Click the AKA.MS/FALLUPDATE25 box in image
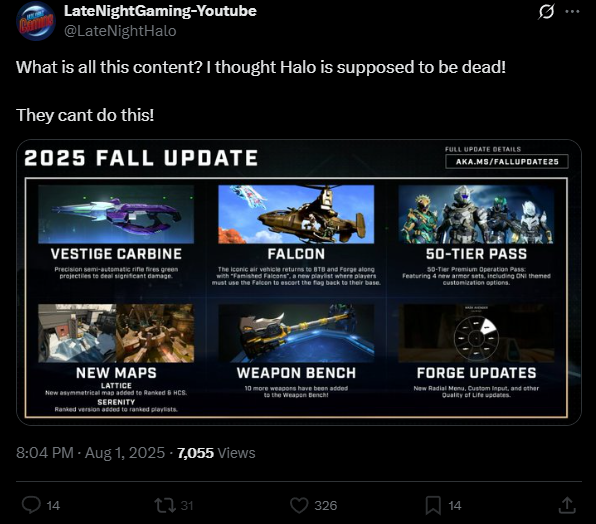596x524 pixels. tap(507, 161)
